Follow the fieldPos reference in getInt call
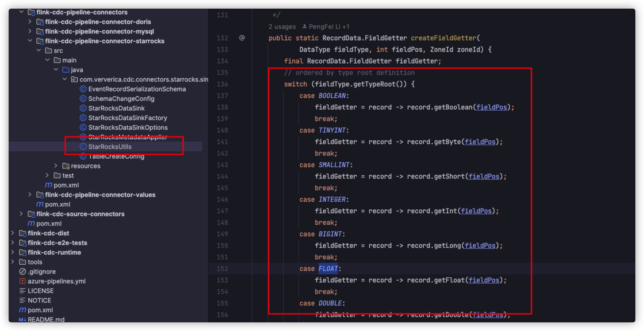Screen dimensions: 644x331 476,211
